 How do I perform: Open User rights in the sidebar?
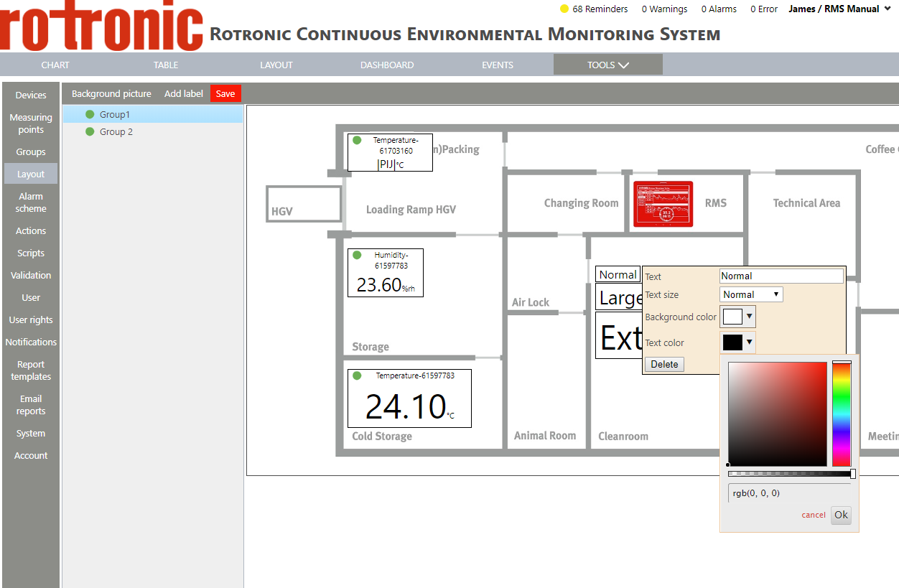pyautogui.click(x=31, y=319)
